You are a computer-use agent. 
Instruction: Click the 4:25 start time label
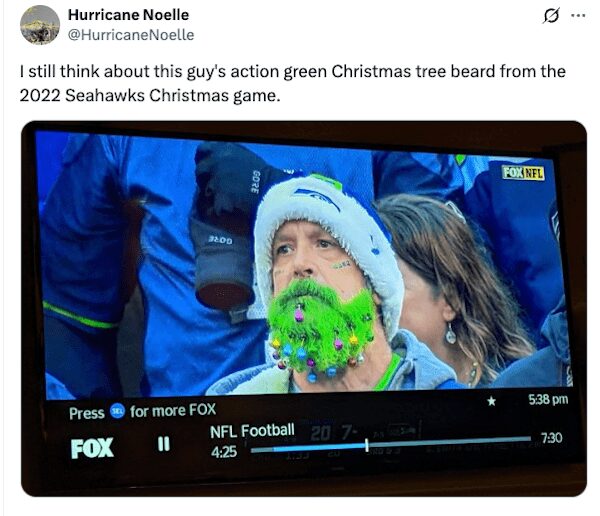(224, 452)
